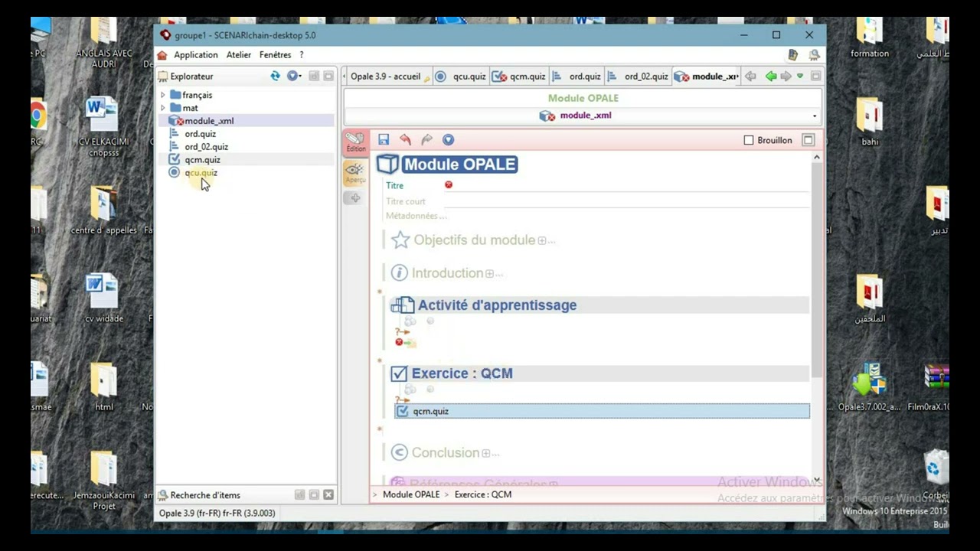Image resolution: width=980 pixels, height=551 pixels.
Task: Click Activité d'apprentissage heading
Action: 497,305
